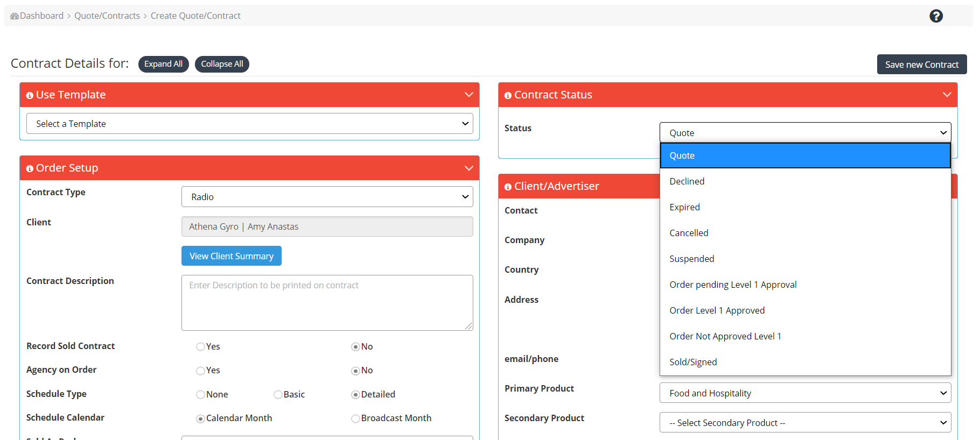Click the Record Sold Contract label
Screen dimensions: 980x440
(x=71, y=346)
